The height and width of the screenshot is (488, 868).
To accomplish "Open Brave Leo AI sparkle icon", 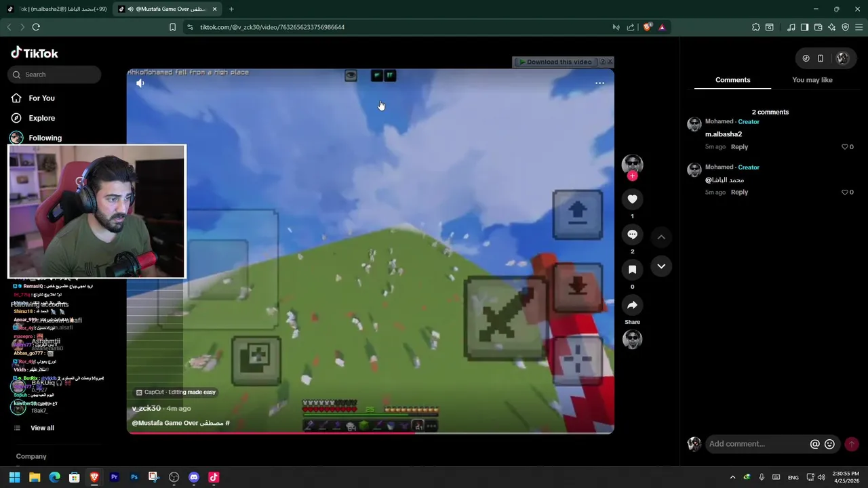I will [831, 27].
